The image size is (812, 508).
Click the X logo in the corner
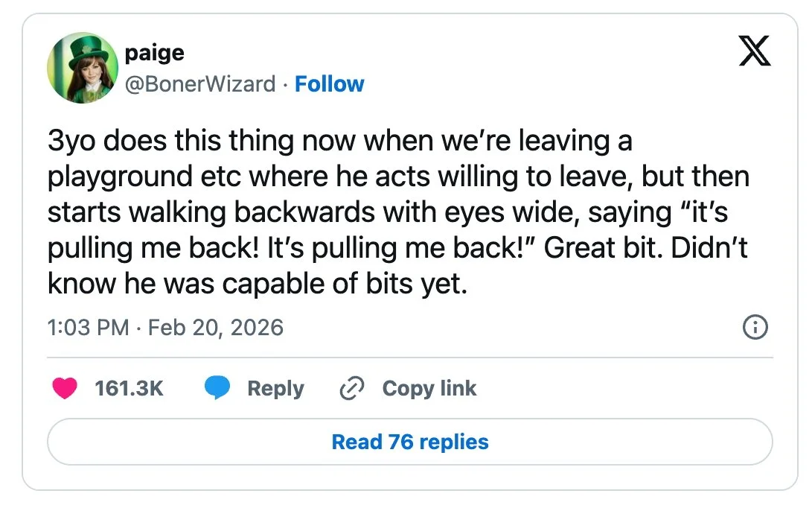pos(755,53)
